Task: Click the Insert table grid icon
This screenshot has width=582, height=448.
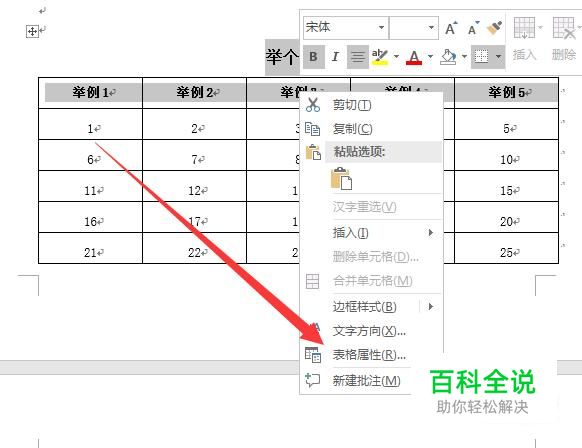Action: coord(524,27)
